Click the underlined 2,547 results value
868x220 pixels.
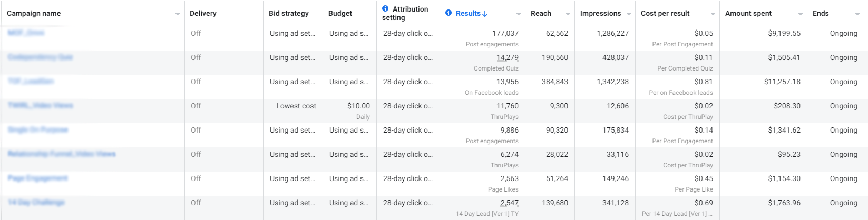[x=509, y=203]
